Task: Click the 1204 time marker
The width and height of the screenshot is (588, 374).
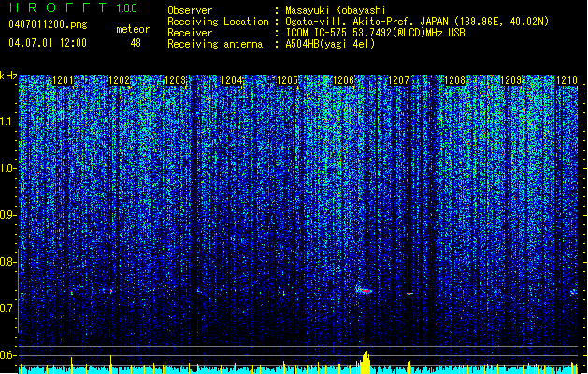Action: [232, 80]
